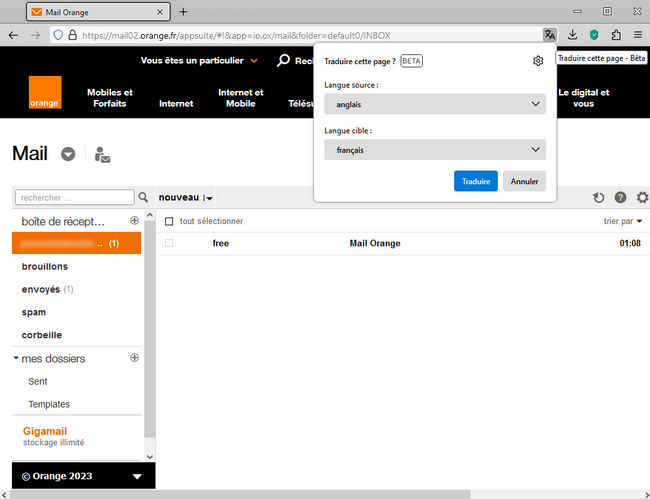The image size is (650, 499).
Task: Click the page horizontal scrollbar
Action: [240, 494]
